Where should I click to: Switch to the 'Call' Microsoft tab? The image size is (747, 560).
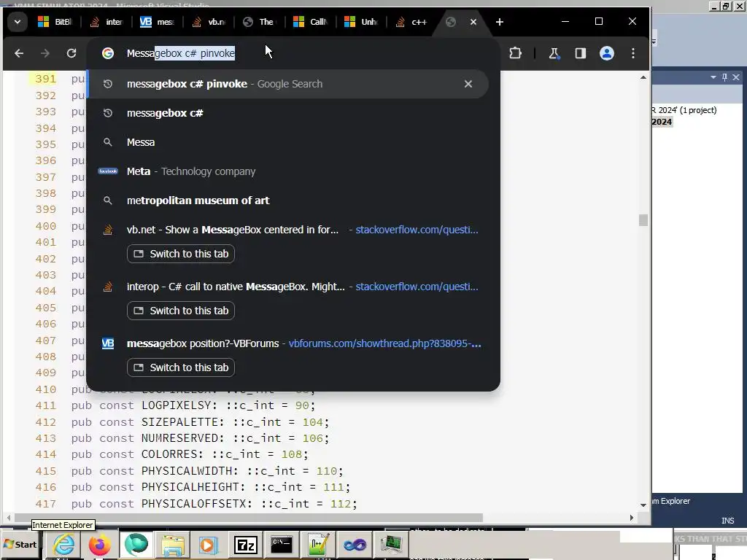point(310,22)
